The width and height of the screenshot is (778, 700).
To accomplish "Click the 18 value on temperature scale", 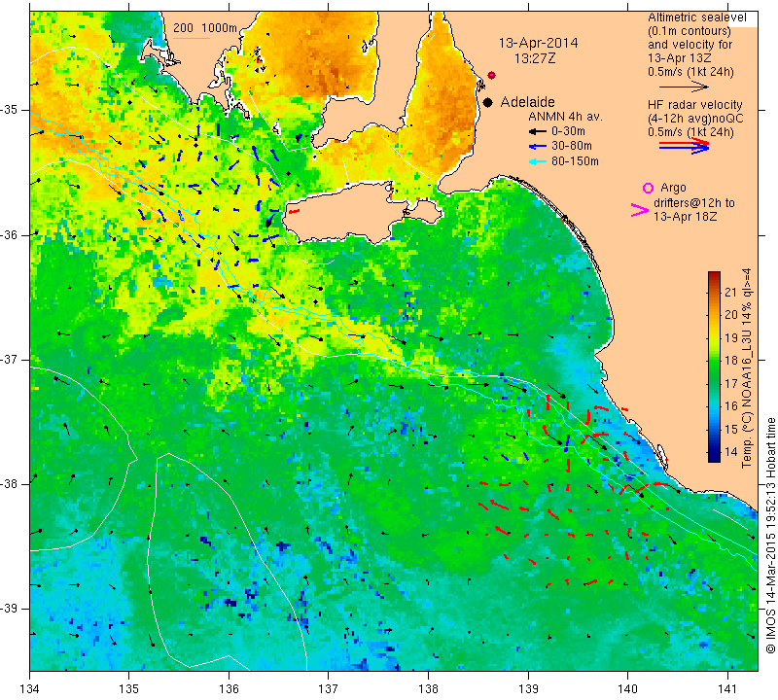I will click(x=731, y=360).
